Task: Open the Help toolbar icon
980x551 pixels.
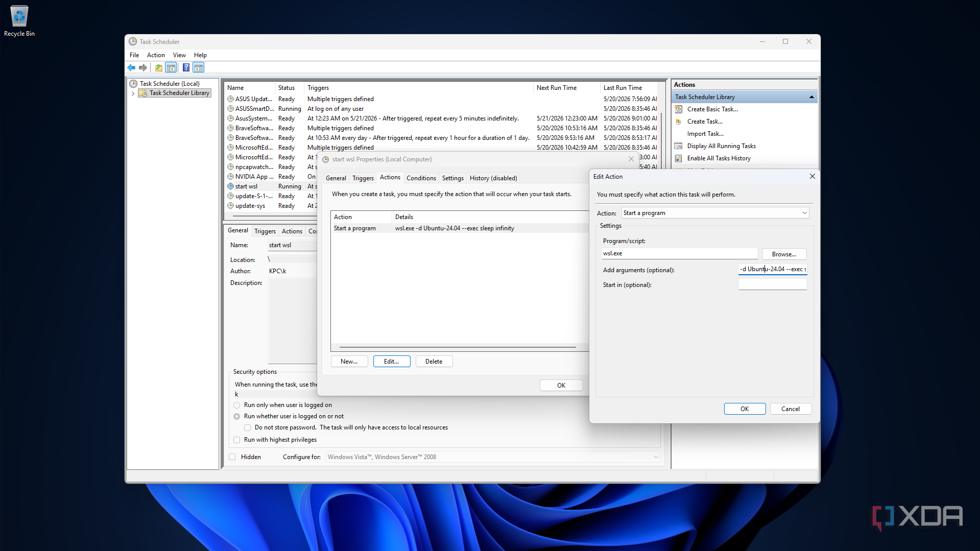Action: click(186, 67)
